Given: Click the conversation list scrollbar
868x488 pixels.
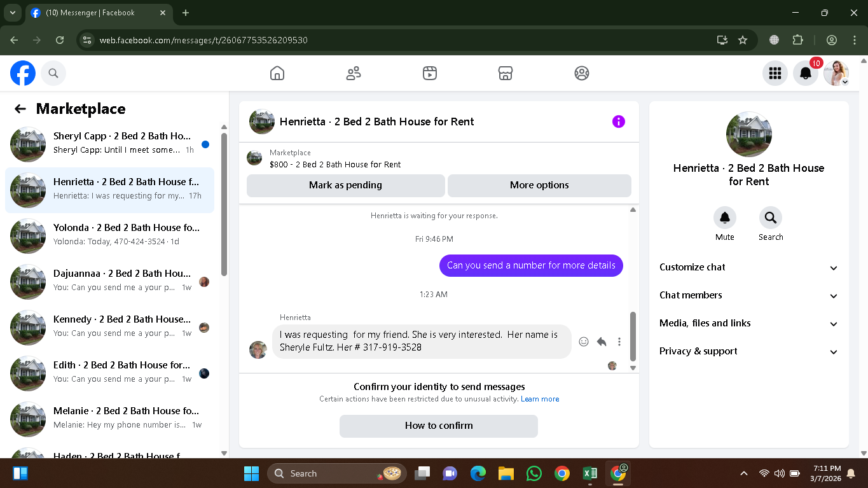Looking at the screenshot, I should pyautogui.click(x=224, y=204).
